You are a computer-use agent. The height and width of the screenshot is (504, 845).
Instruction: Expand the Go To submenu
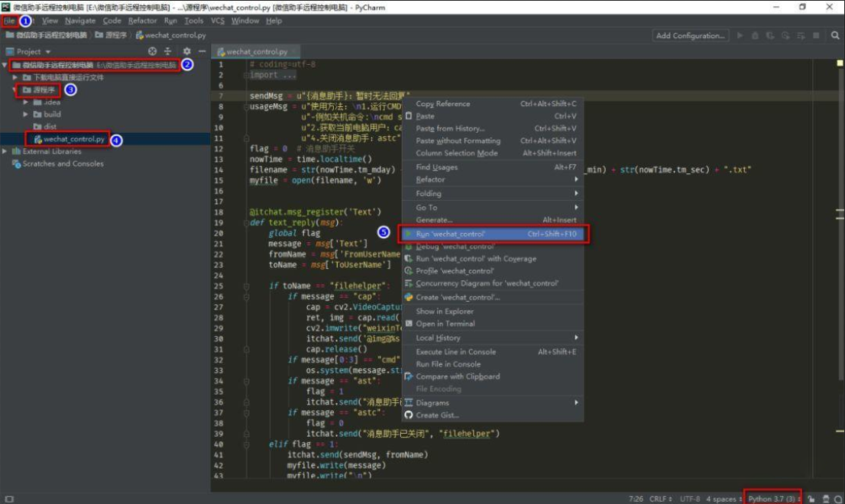pyautogui.click(x=493, y=207)
